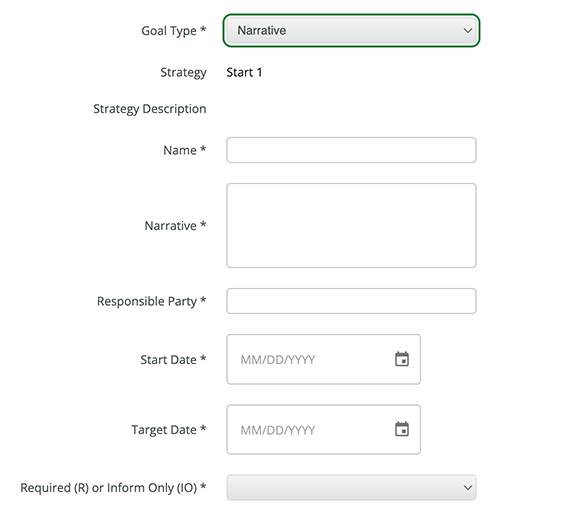Screen dimensions: 574x526
Task: Click the Target Date MM/DD/YYYY placeholder text
Action: tap(277, 430)
